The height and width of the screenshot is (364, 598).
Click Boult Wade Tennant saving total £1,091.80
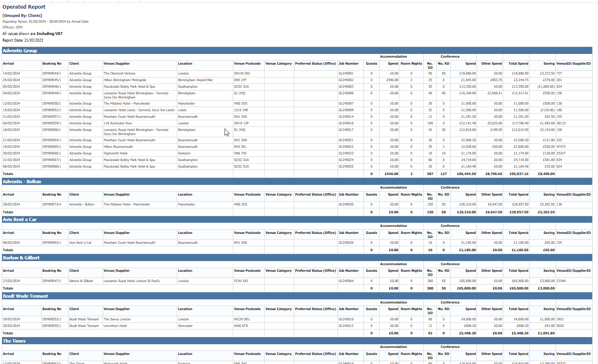pos(546,333)
